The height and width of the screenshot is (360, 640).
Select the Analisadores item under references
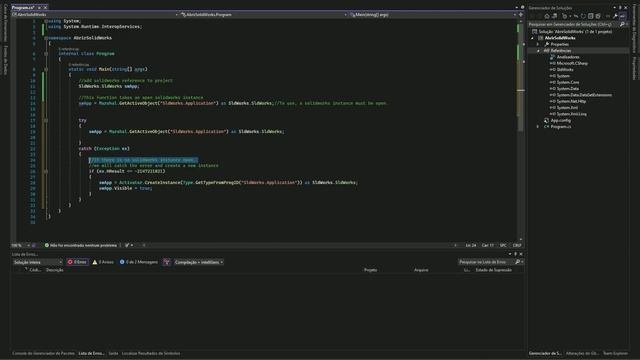coord(568,57)
